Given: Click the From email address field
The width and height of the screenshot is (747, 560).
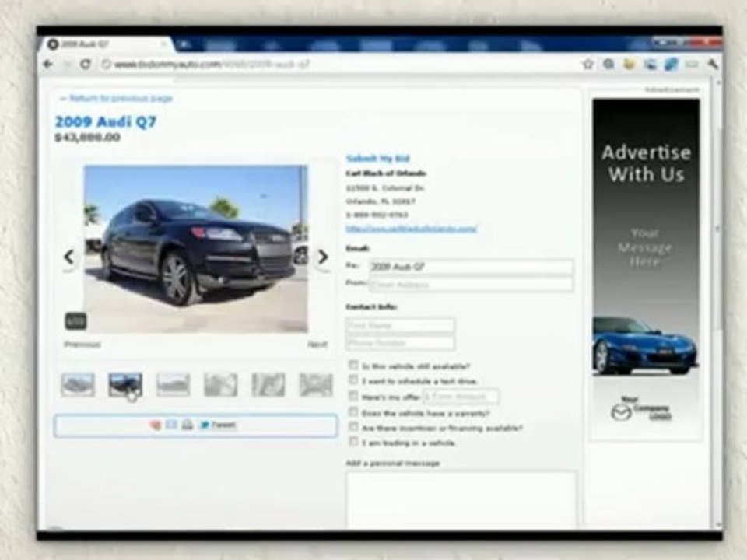Looking at the screenshot, I should point(472,285).
